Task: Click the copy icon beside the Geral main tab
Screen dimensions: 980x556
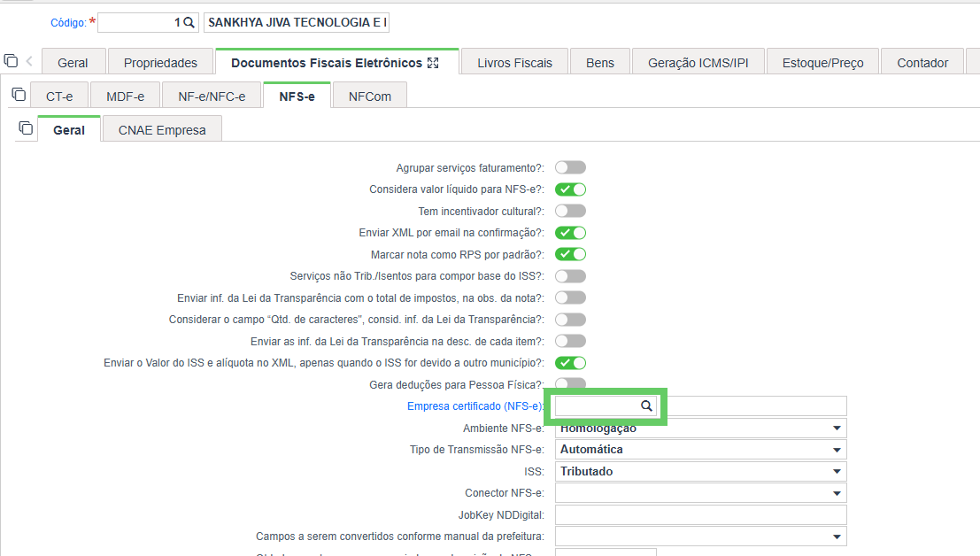Action: tap(11, 60)
